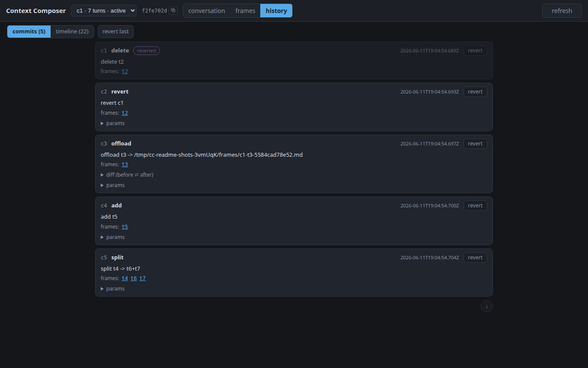The height and width of the screenshot is (368, 588).
Task: Revert commit c4 add
Action: point(475,206)
